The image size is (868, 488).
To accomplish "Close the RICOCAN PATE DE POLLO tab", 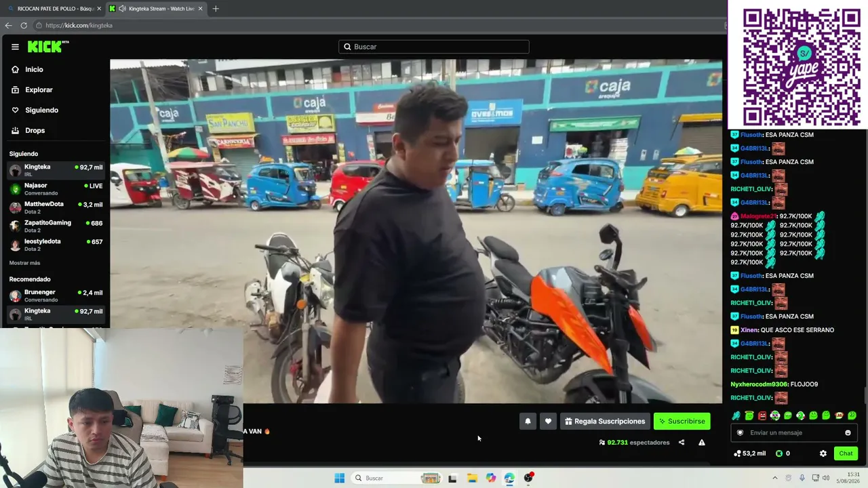I will coord(99,9).
